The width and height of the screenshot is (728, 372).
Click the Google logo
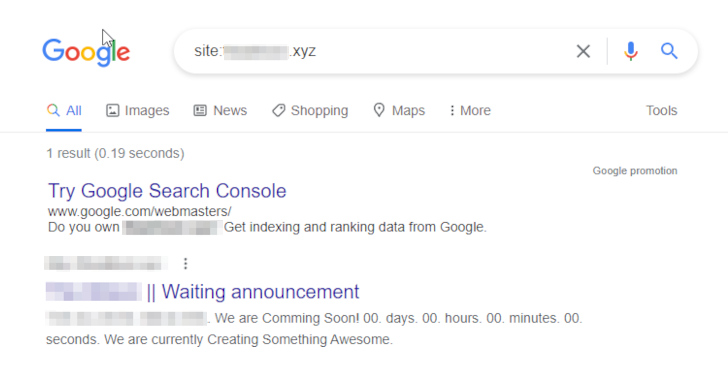click(x=86, y=52)
